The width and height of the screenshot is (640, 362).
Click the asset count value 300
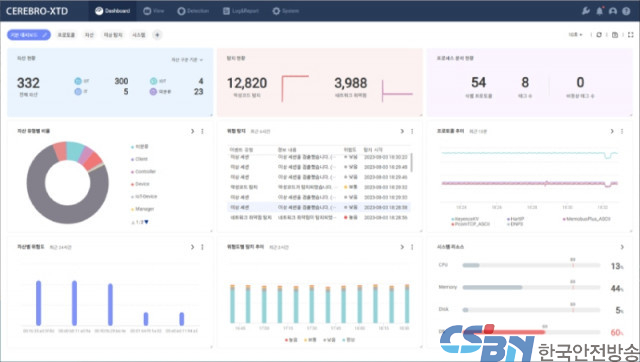(121, 81)
